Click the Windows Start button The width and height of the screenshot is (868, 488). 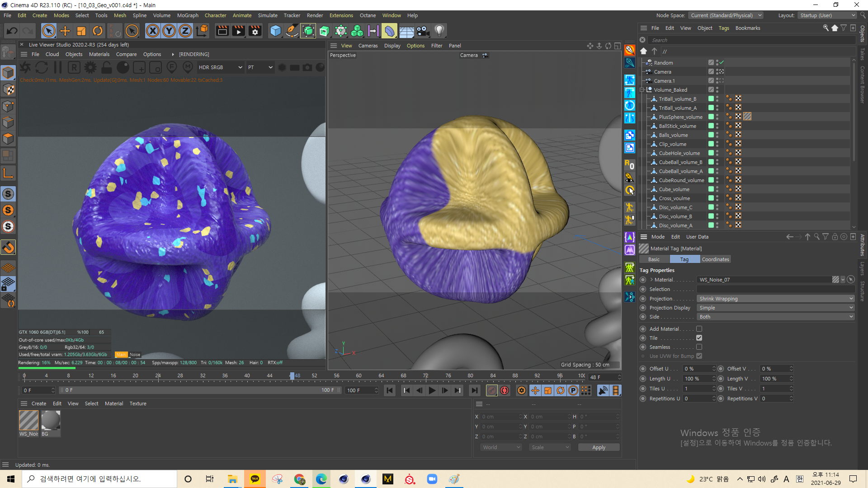(x=11, y=479)
